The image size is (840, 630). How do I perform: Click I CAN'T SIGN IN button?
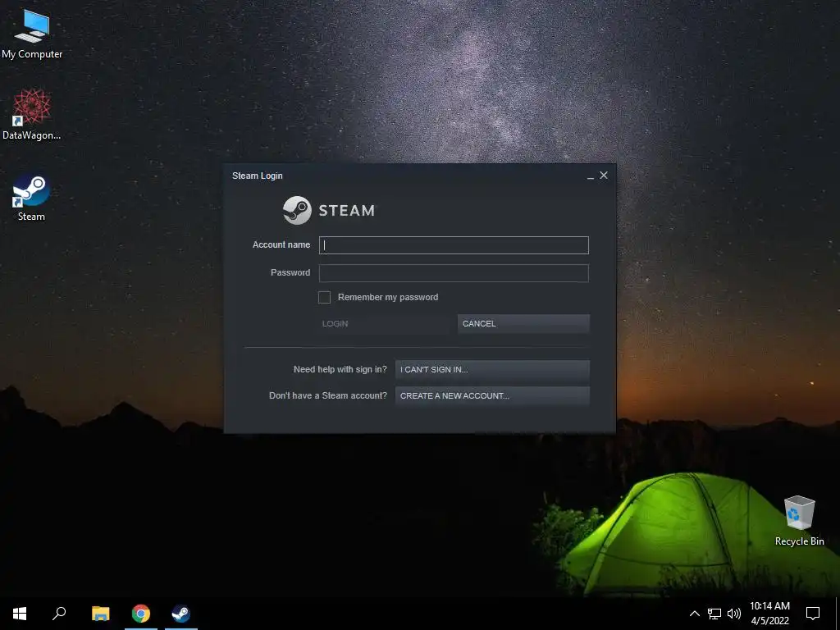coord(492,370)
